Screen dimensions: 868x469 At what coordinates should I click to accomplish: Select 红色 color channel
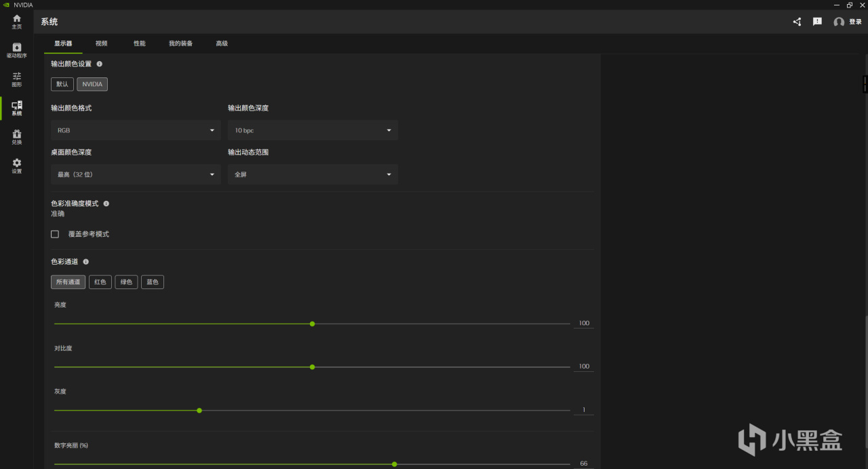click(100, 282)
